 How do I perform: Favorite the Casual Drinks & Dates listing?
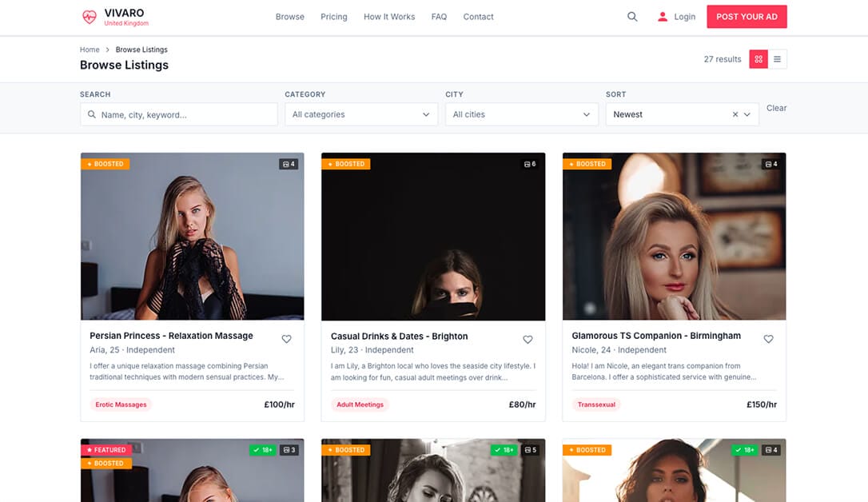(528, 339)
